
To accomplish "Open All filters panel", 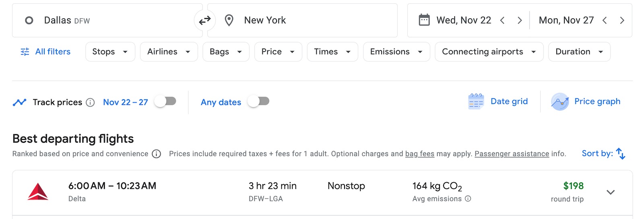I will (x=45, y=52).
